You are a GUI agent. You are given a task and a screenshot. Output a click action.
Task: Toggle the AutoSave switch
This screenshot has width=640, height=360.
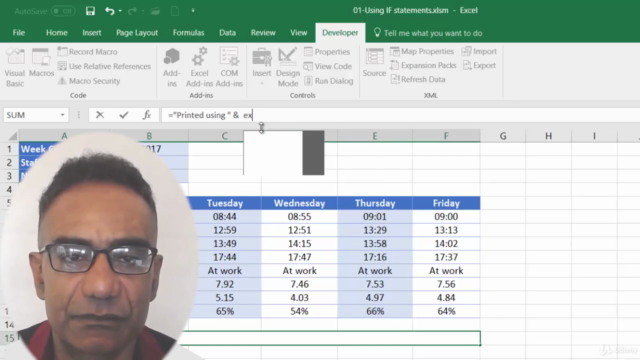[x=63, y=11]
